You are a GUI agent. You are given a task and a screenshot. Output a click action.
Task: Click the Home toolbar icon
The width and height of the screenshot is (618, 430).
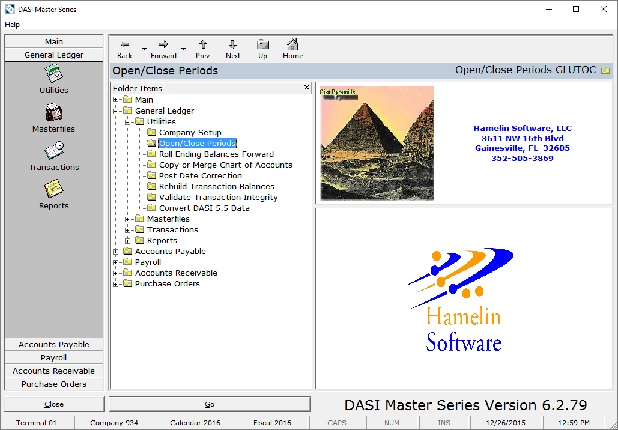coord(292,49)
